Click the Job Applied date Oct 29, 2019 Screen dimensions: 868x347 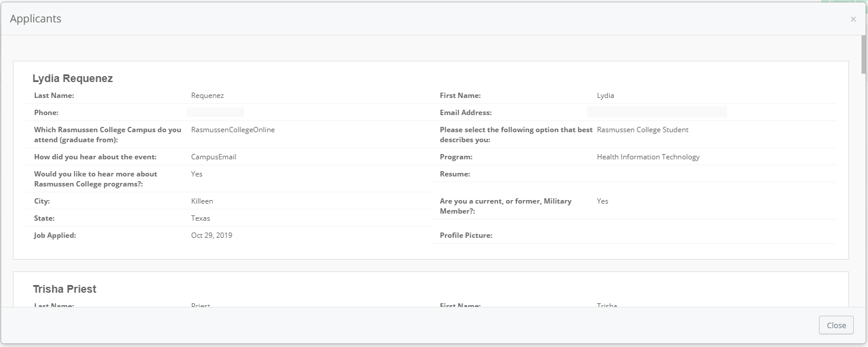(212, 235)
